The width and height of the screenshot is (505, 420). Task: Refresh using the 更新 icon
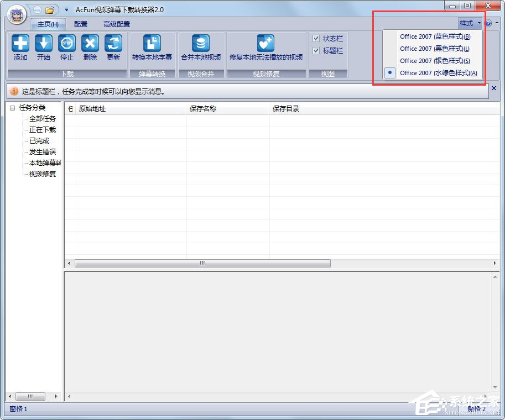coord(113,44)
